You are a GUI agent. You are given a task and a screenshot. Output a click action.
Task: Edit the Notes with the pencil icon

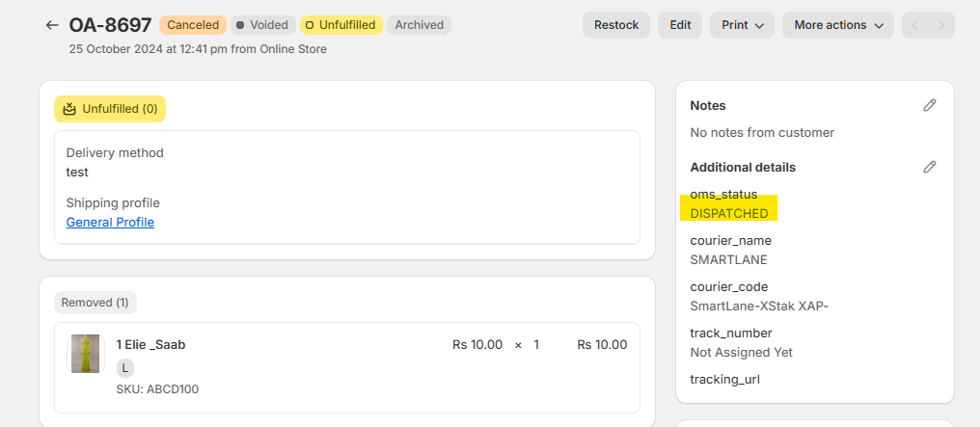[929, 105]
